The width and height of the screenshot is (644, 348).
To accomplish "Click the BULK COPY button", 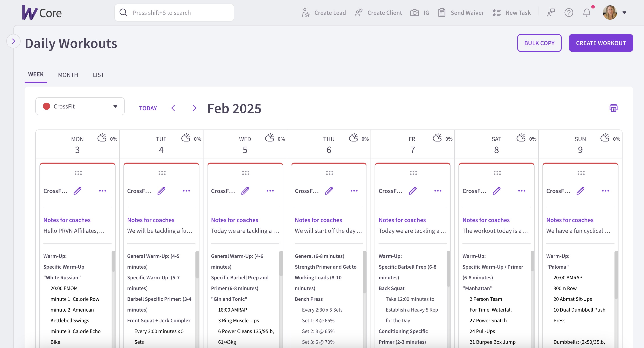I will pos(539,43).
